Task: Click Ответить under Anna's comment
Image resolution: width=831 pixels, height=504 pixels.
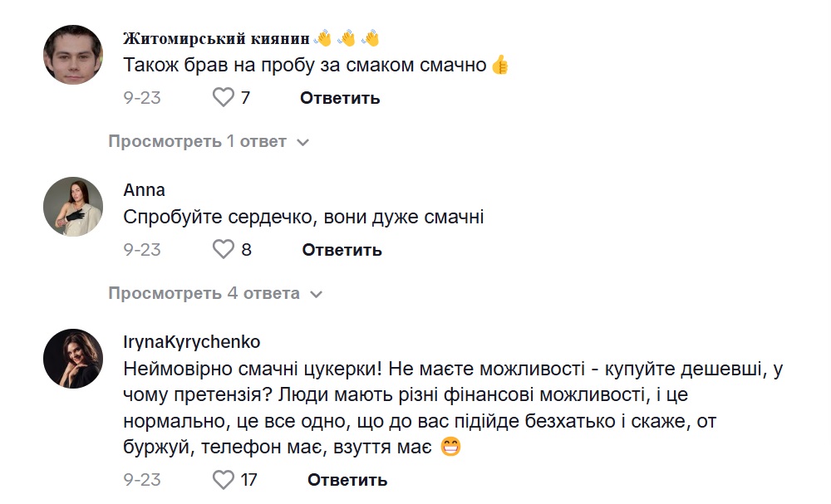Action: (342, 250)
